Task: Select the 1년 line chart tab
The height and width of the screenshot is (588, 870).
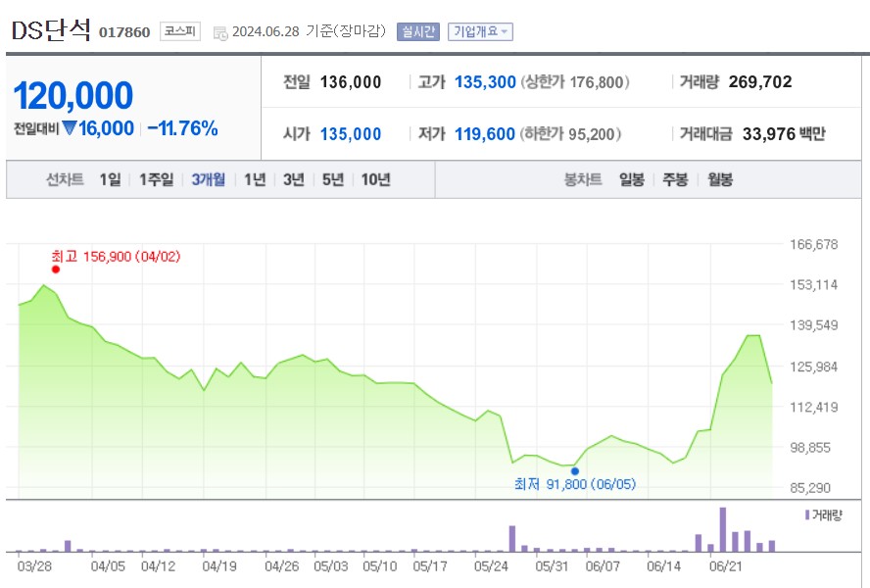Action: 255,179
